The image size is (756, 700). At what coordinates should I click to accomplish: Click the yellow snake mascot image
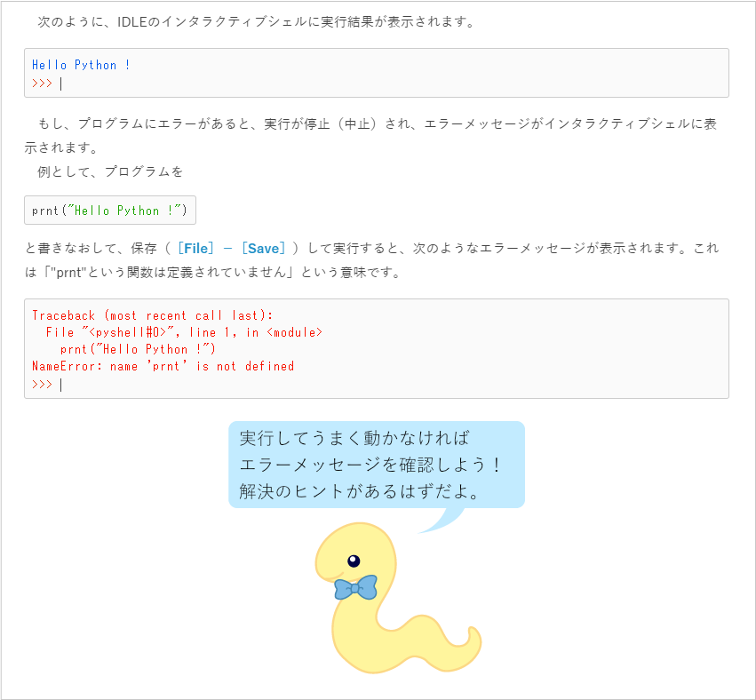click(x=398, y=598)
